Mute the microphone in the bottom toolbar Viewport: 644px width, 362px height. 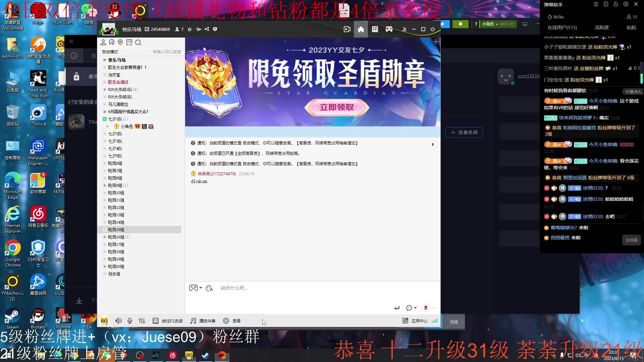pyautogui.click(x=130, y=321)
